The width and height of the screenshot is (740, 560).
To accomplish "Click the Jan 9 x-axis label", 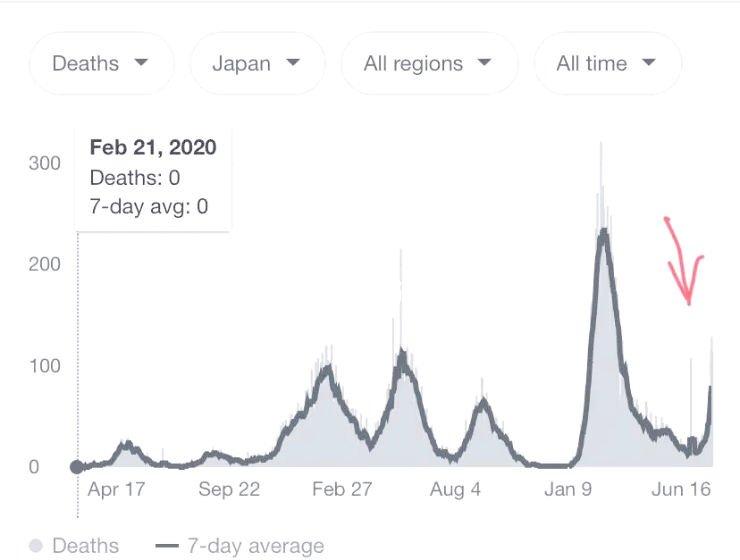I will point(568,489).
